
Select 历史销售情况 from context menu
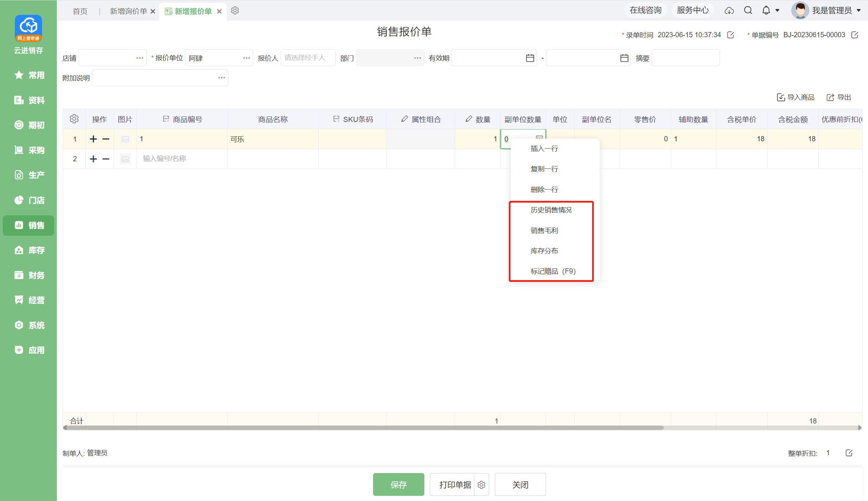(551, 210)
